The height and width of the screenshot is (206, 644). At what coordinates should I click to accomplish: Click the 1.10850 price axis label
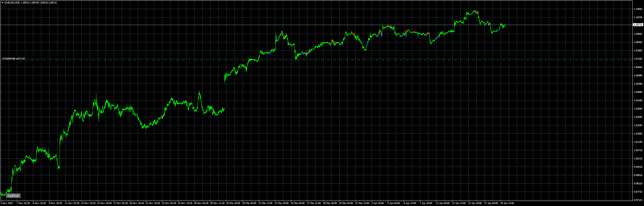coord(638,9)
